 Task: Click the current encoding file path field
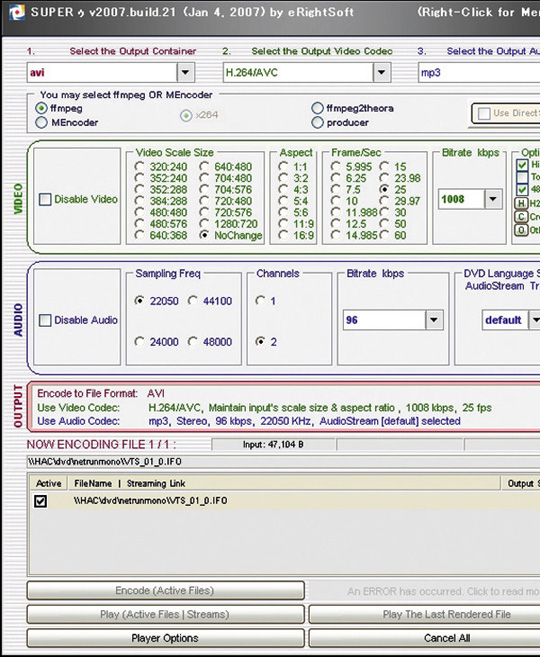tap(283, 462)
